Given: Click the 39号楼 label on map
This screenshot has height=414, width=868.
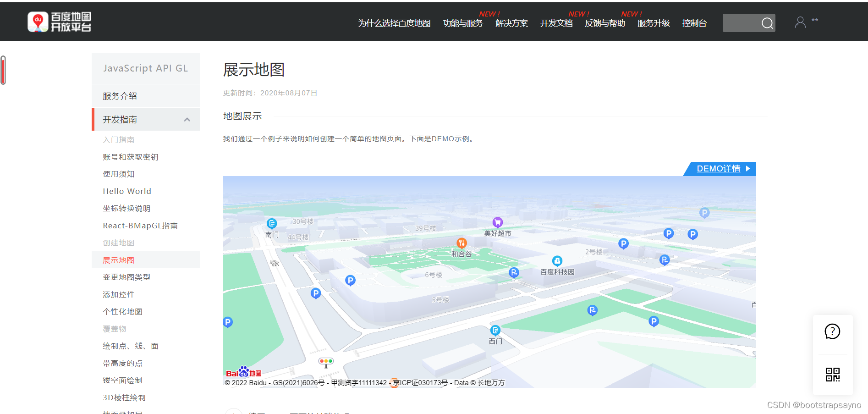Looking at the screenshot, I should tap(426, 228).
